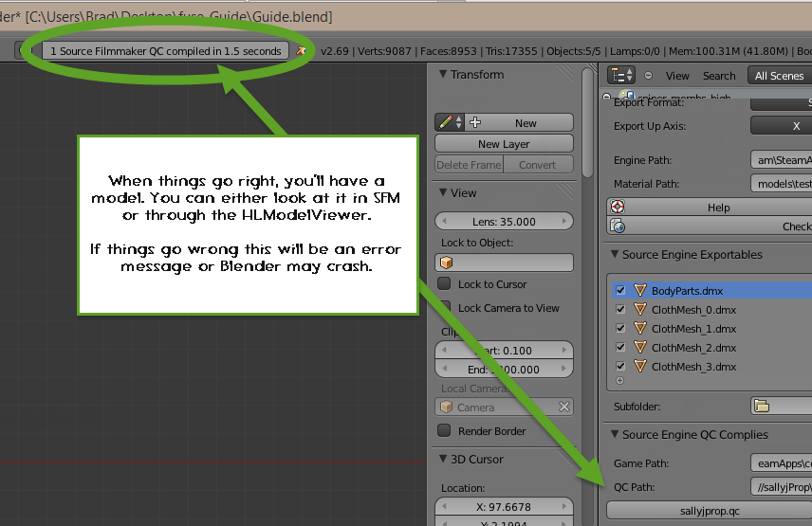812x526 pixels.
Task: Click the Material Path input field
Action: pyautogui.click(x=782, y=184)
